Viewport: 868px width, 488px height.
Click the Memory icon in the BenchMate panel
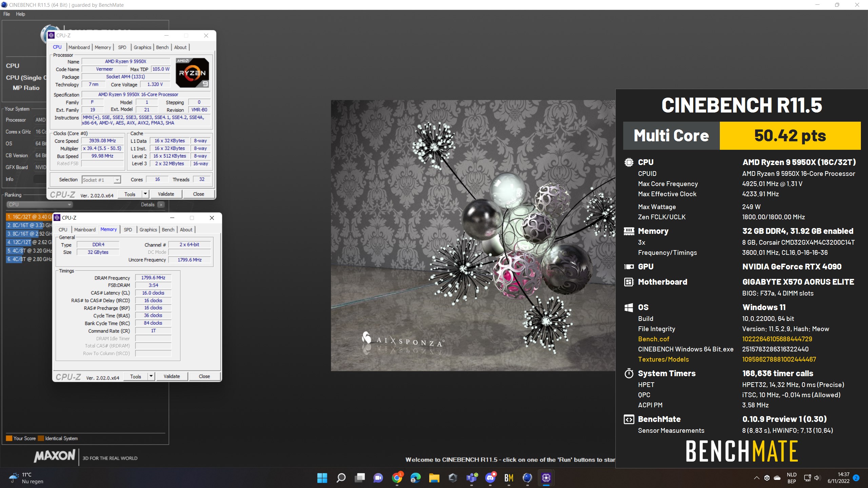pyautogui.click(x=629, y=231)
